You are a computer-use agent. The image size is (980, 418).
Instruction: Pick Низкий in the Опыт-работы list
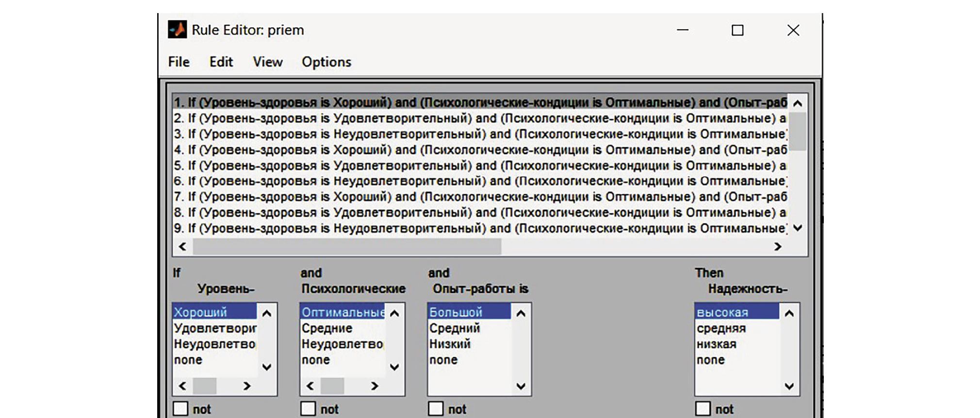450,344
